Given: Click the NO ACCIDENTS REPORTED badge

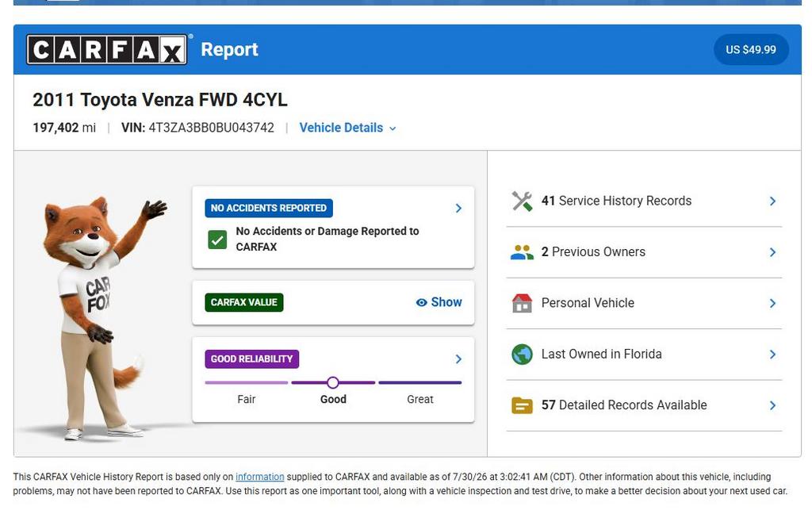Looking at the screenshot, I should [269, 208].
